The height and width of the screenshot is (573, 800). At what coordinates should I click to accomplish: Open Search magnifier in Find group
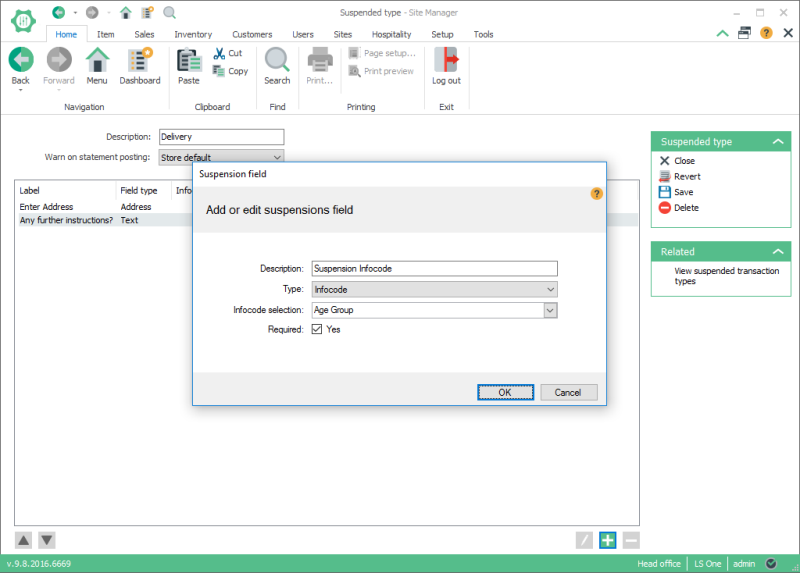tap(277, 60)
